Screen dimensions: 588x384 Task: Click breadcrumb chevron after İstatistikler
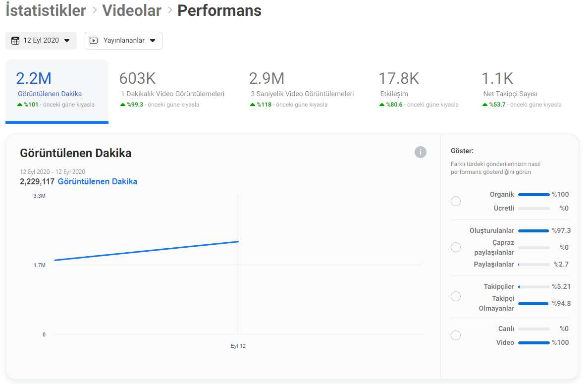coord(94,10)
